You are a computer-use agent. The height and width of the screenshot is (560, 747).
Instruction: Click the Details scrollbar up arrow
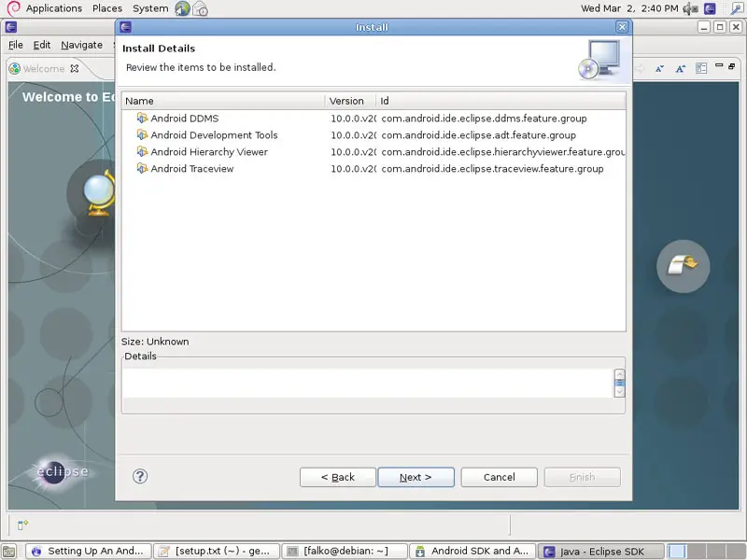(x=619, y=374)
